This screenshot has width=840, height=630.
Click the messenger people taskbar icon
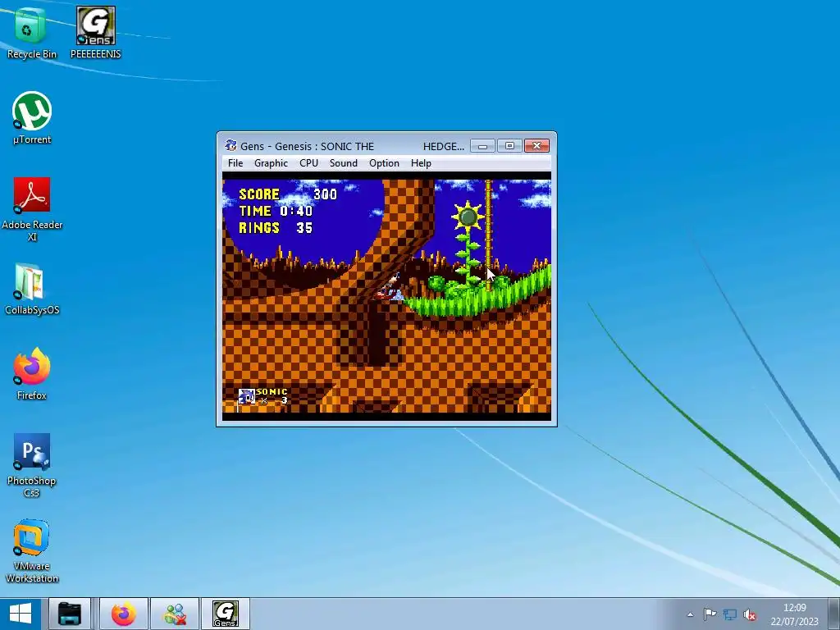(175, 614)
